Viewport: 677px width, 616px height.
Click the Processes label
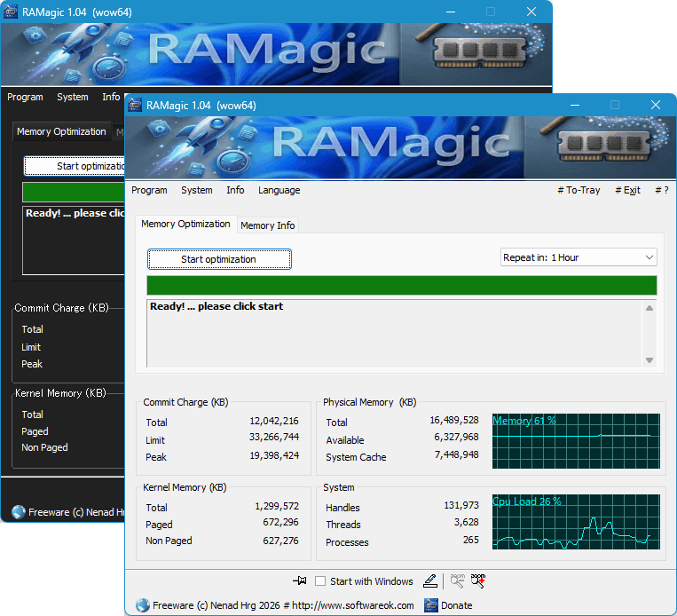click(x=347, y=542)
